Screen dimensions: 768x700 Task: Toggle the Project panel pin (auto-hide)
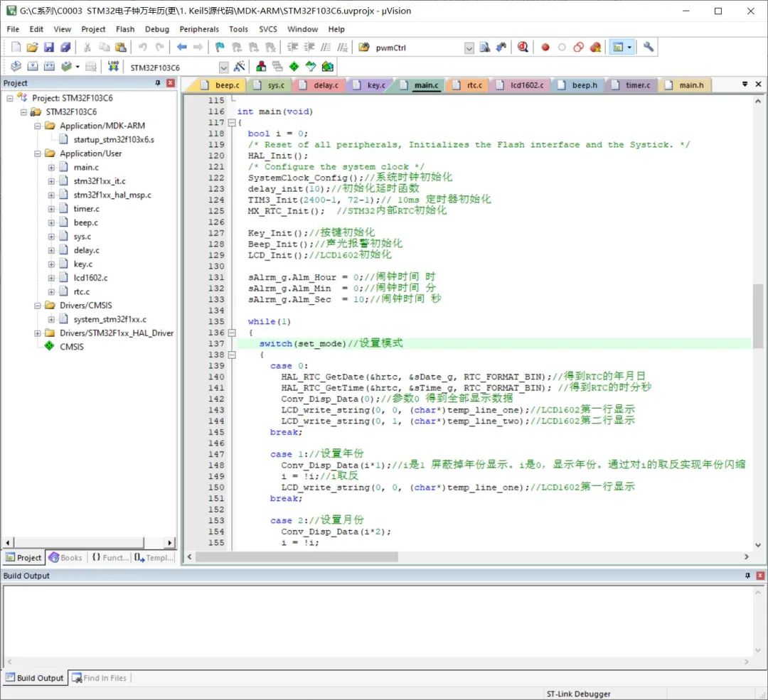[158, 83]
